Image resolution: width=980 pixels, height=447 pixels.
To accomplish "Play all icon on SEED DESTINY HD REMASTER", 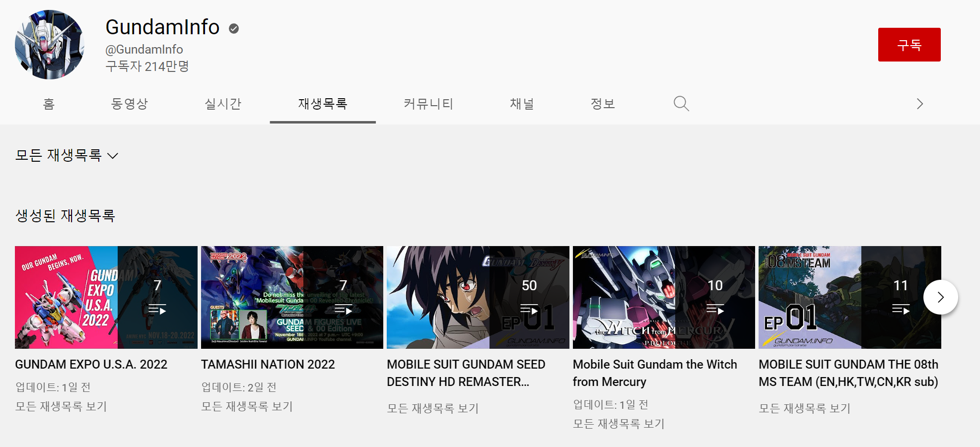I will pyautogui.click(x=529, y=310).
